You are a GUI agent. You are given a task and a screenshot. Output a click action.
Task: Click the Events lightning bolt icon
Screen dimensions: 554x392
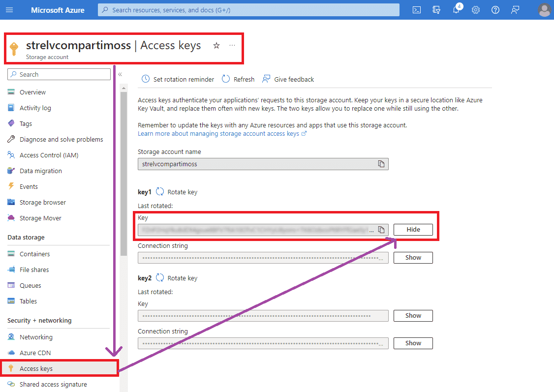tap(11, 186)
